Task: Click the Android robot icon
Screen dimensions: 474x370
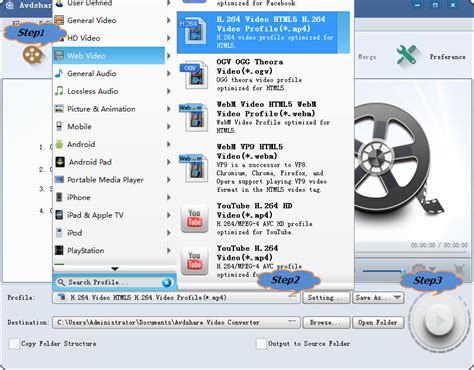Action: click(59, 144)
